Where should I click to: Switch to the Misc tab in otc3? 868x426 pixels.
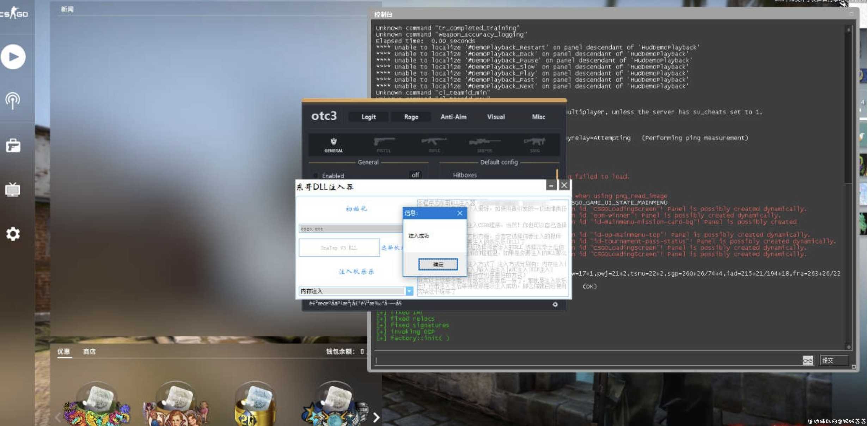(x=538, y=117)
